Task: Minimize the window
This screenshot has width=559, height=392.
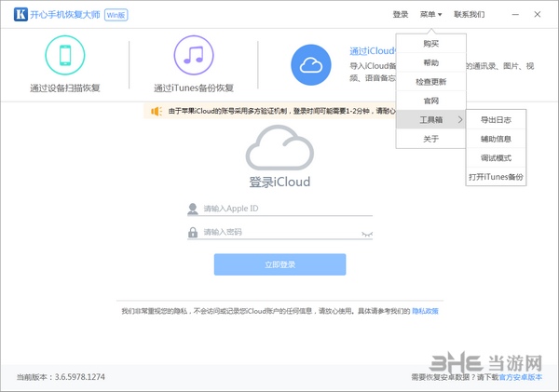Action: 515,14
